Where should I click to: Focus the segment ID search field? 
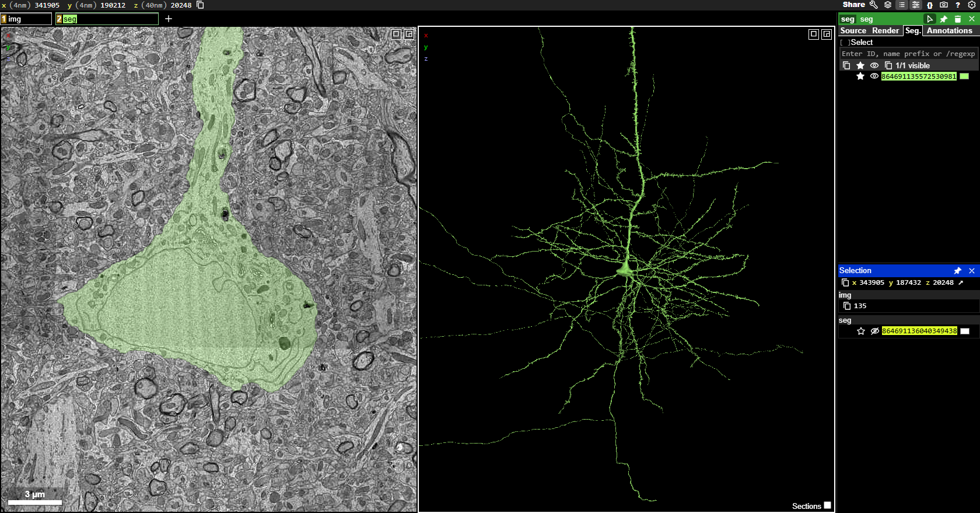pyautogui.click(x=908, y=54)
